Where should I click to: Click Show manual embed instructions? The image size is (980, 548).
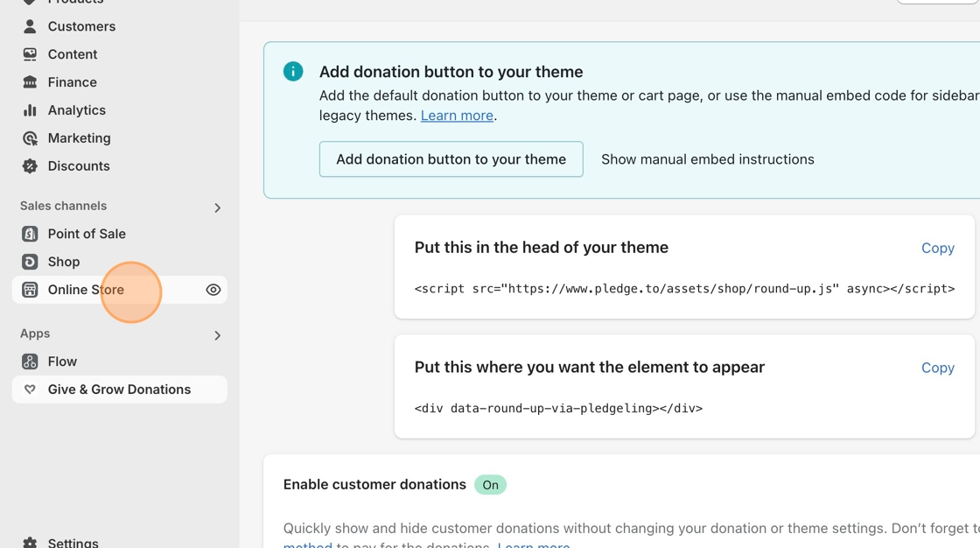point(708,159)
